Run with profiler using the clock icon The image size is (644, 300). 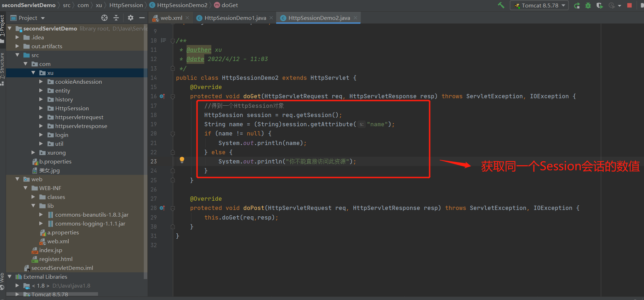611,5
